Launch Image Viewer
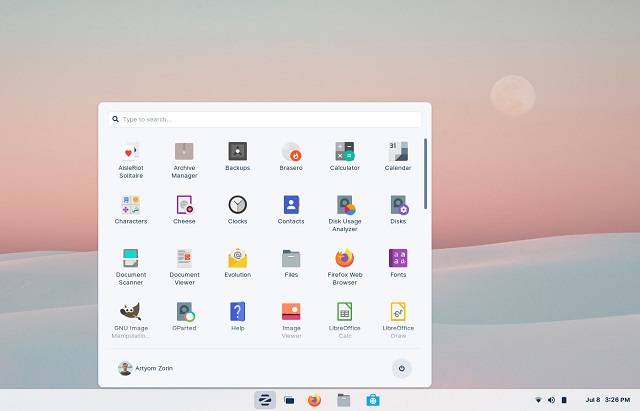This screenshot has height=411, width=640. [x=291, y=320]
